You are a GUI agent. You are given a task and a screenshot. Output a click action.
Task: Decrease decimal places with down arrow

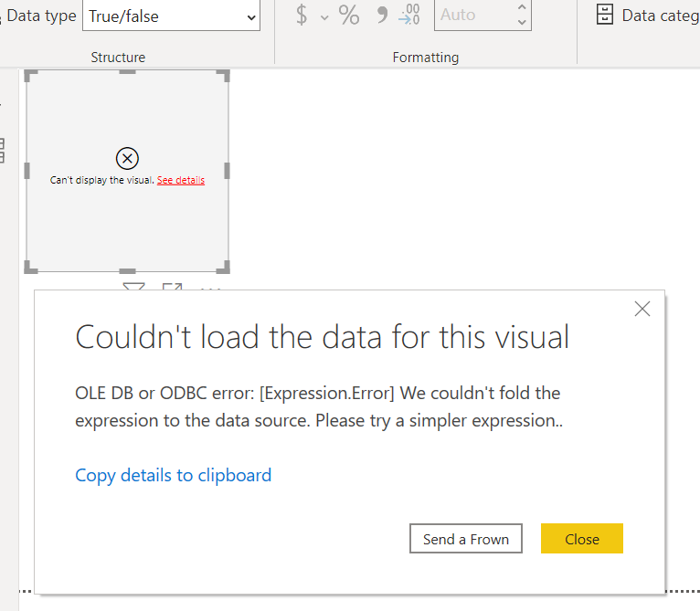[522, 21]
